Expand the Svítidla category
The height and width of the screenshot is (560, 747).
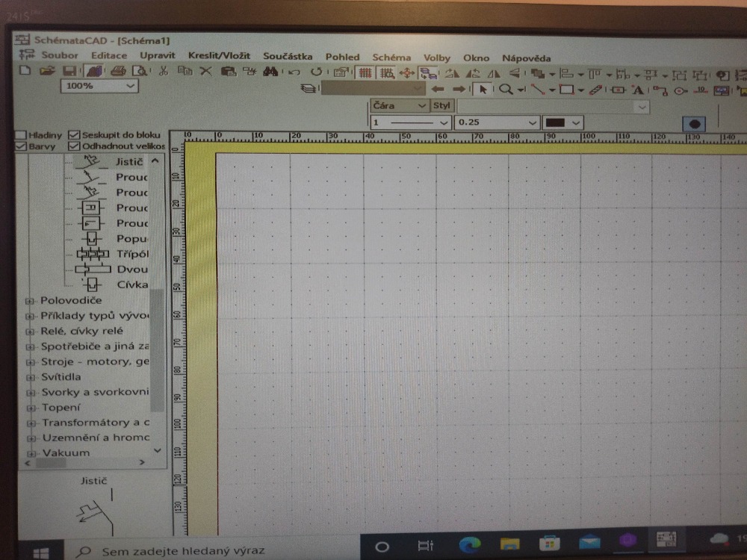click(x=31, y=378)
